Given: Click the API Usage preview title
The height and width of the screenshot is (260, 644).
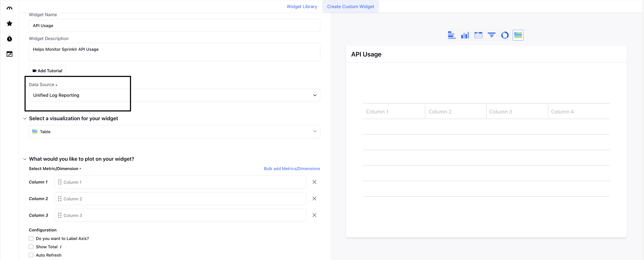Looking at the screenshot, I should pyautogui.click(x=366, y=54).
